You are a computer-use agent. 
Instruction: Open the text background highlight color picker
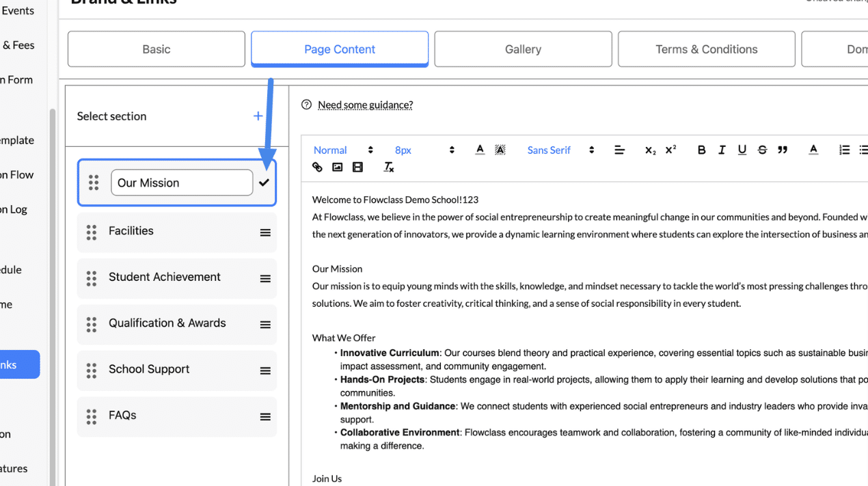[500, 150]
